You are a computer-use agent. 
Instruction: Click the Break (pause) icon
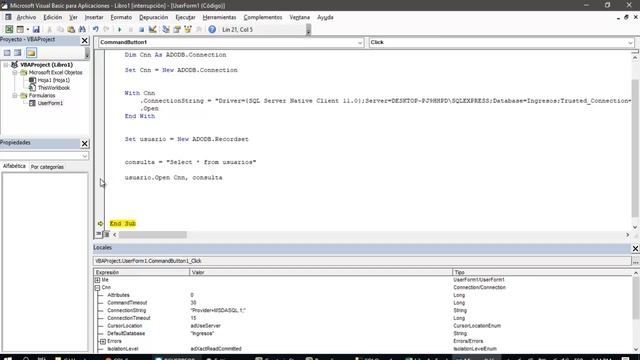point(131,29)
